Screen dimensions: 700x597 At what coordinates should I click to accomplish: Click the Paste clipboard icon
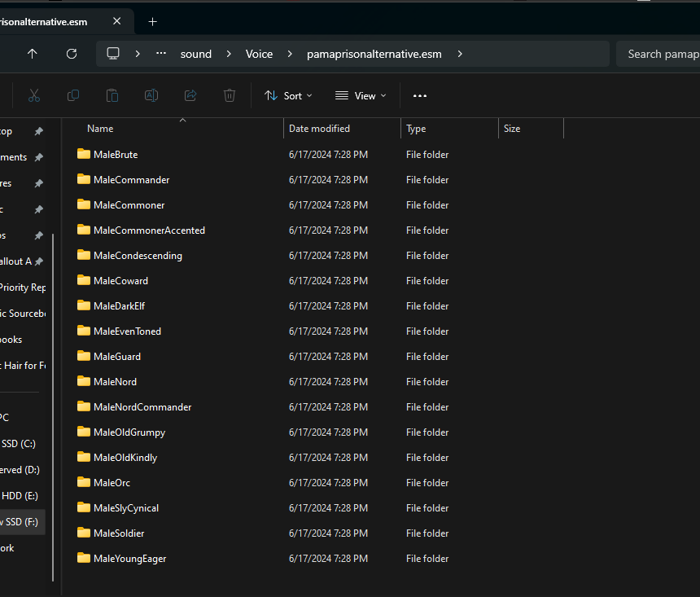[112, 95]
